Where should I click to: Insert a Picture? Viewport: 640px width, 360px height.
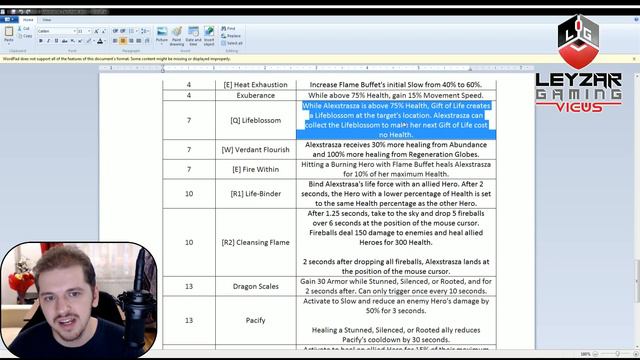pyautogui.click(x=162, y=36)
